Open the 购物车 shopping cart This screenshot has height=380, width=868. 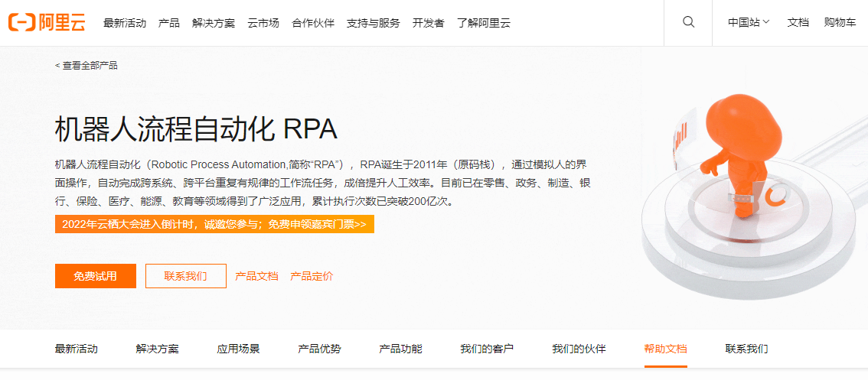(840, 23)
